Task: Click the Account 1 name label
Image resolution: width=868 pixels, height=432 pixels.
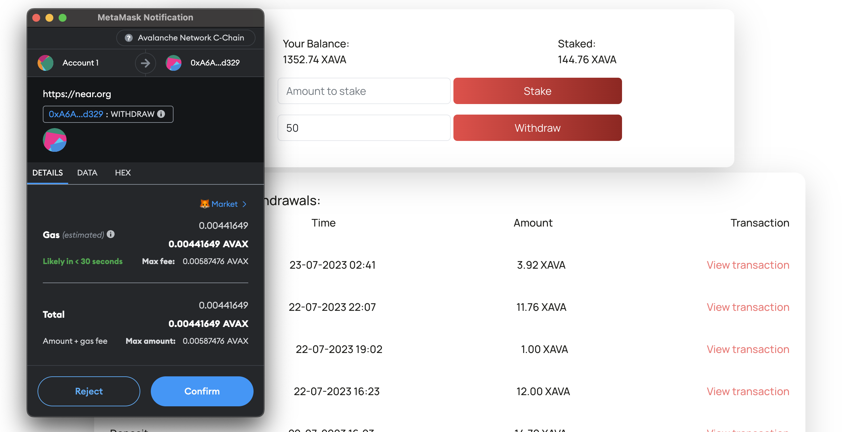Action: (x=81, y=63)
